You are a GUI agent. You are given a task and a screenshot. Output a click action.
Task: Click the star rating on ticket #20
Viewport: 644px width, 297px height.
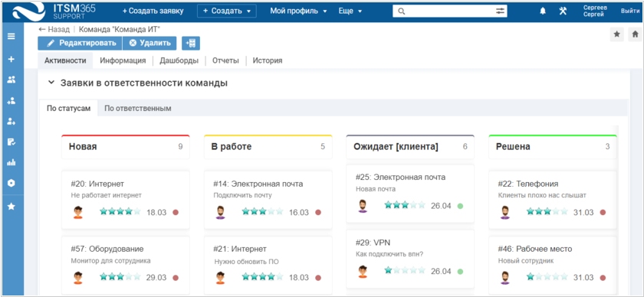(120, 212)
